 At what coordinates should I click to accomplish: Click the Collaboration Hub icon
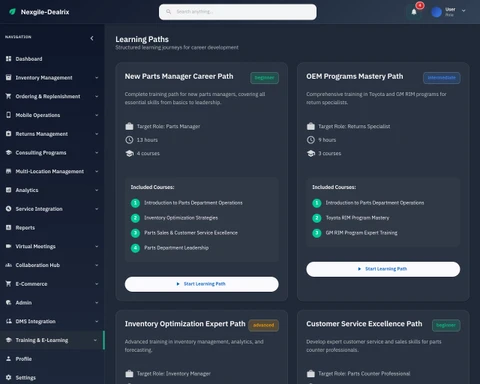[9, 265]
